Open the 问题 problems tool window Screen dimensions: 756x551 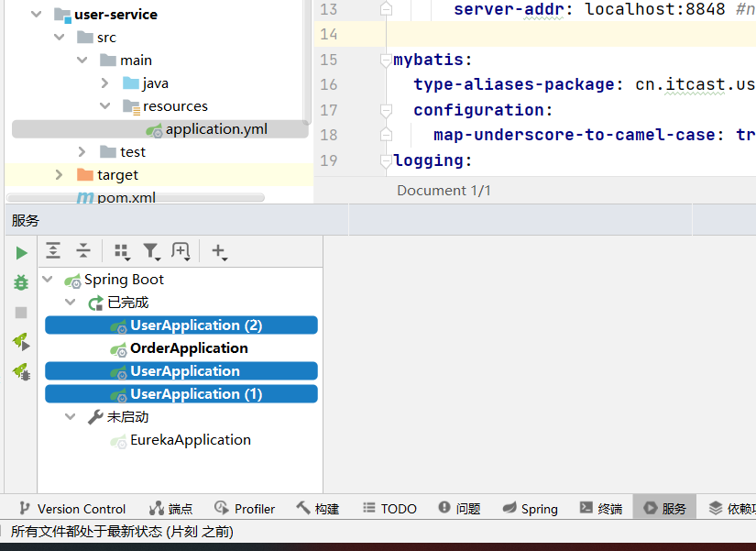pos(459,509)
